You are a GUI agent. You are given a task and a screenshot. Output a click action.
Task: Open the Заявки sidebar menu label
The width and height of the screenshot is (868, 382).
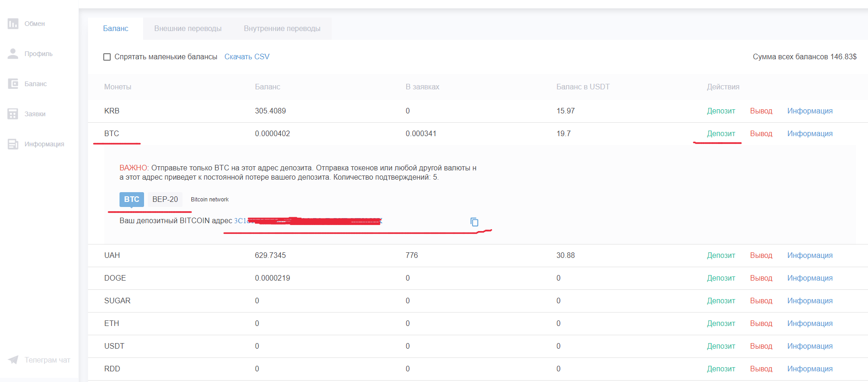tap(35, 114)
